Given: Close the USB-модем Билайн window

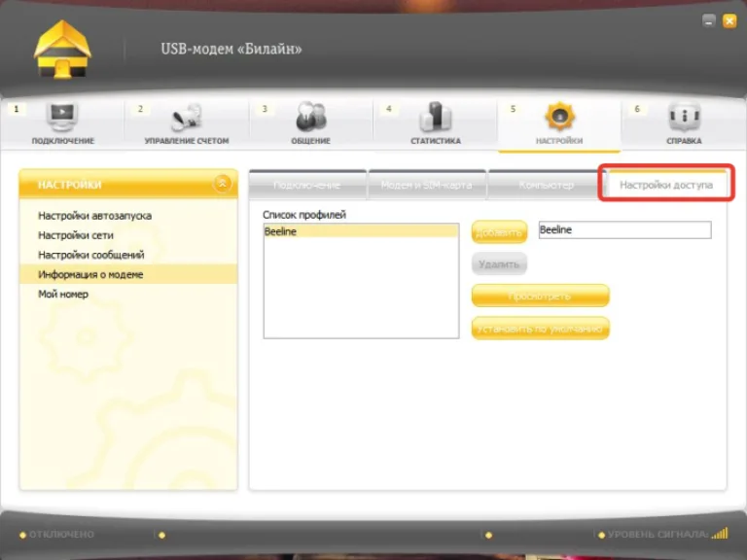Looking at the screenshot, I should (729, 21).
